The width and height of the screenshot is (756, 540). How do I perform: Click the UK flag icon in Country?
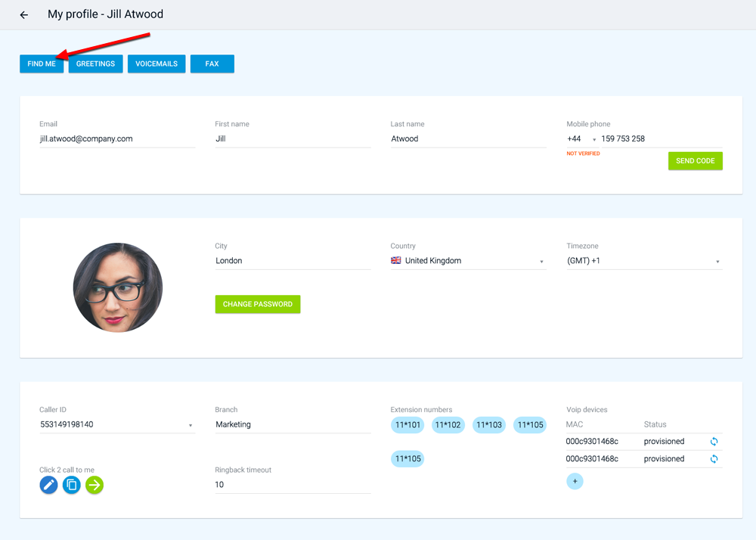[396, 260]
